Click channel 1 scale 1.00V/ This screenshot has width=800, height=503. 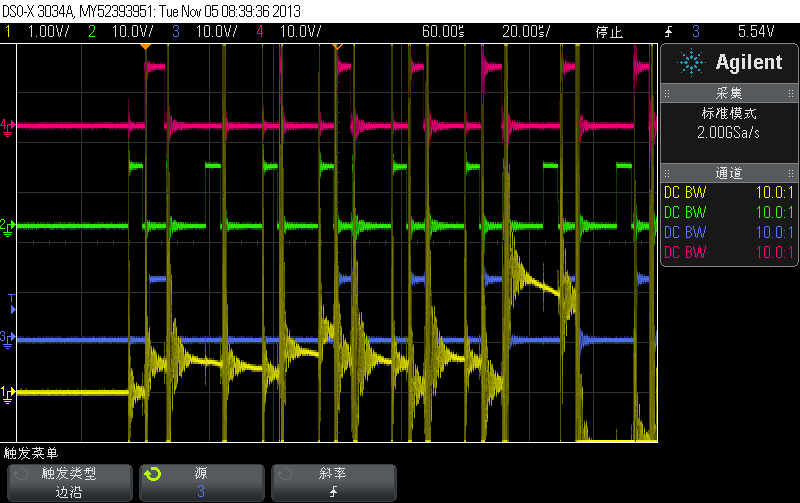[x=48, y=32]
